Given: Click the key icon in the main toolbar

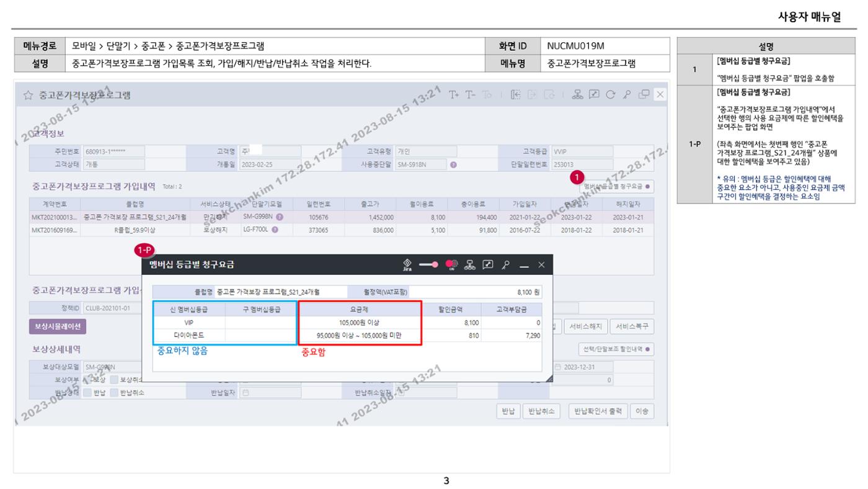Looking at the screenshot, I should pos(626,95).
